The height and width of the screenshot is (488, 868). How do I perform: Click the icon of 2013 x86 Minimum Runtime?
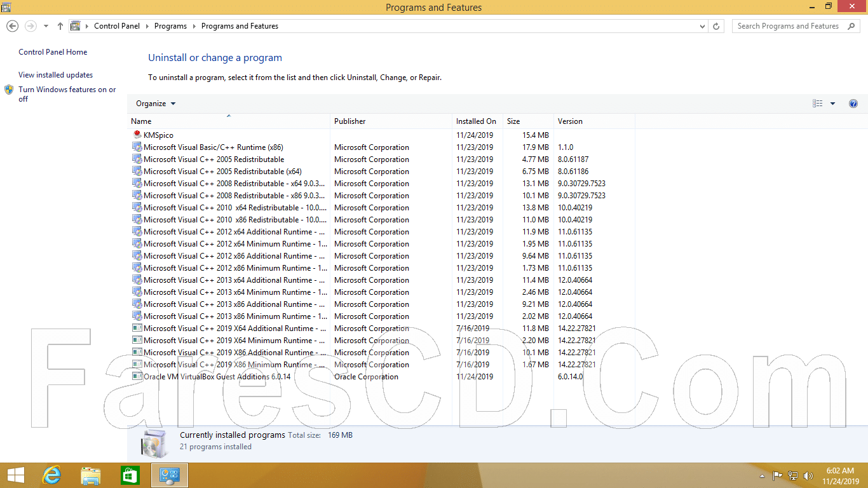click(x=137, y=316)
